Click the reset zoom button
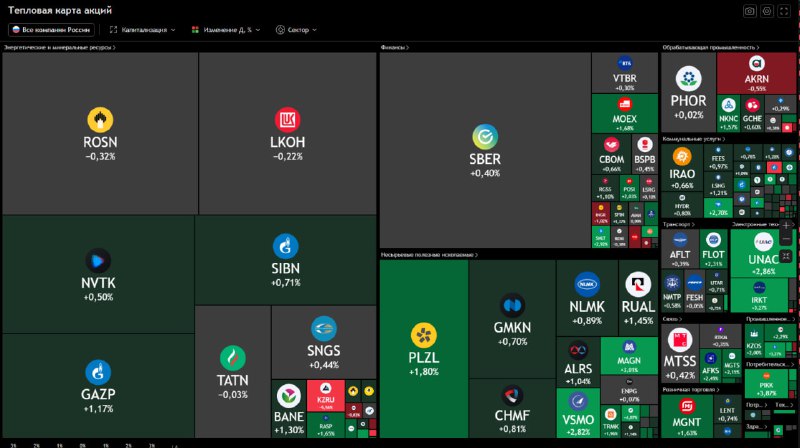 coord(786,257)
